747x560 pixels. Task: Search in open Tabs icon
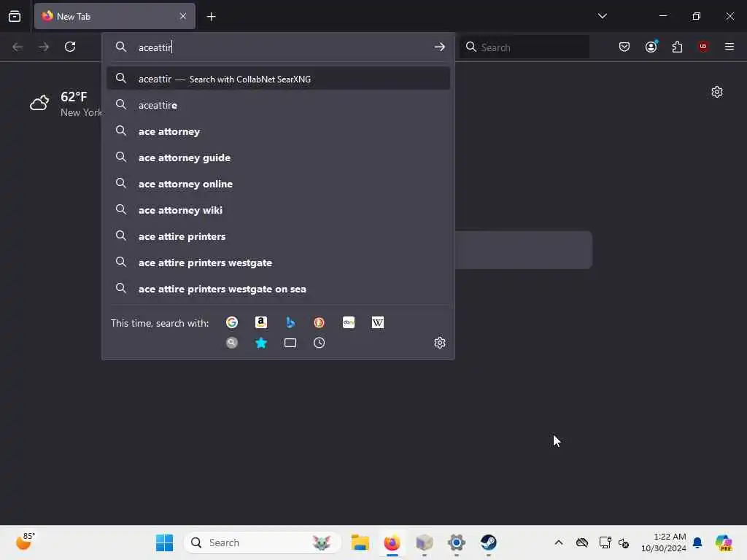[290, 343]
